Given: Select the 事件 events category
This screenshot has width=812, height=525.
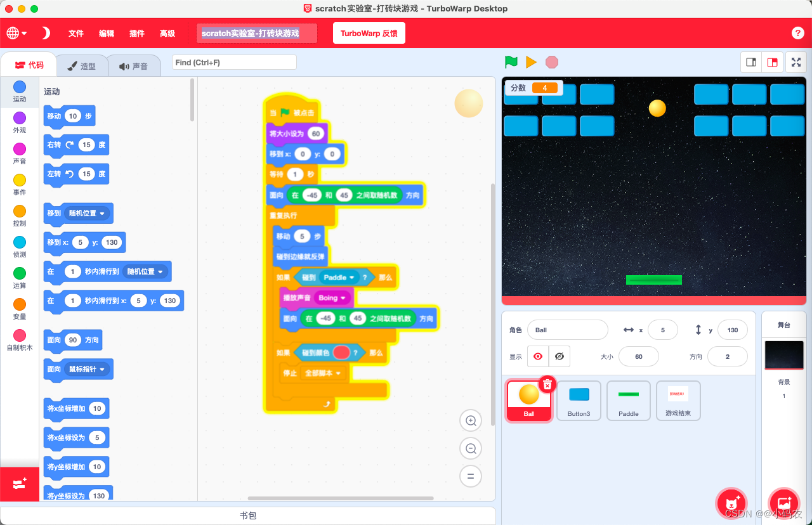Looking at the screenshot, I should pos(20,185).
